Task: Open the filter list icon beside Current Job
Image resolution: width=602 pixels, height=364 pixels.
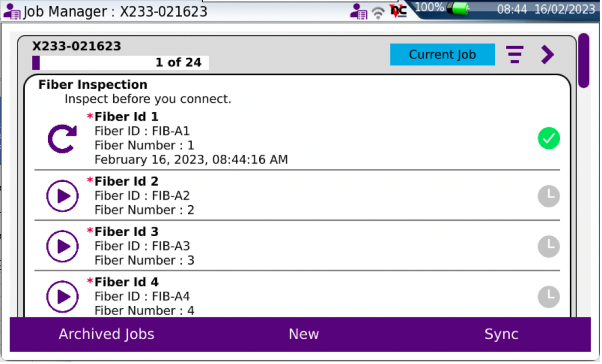Action: (x=515, y=55)
